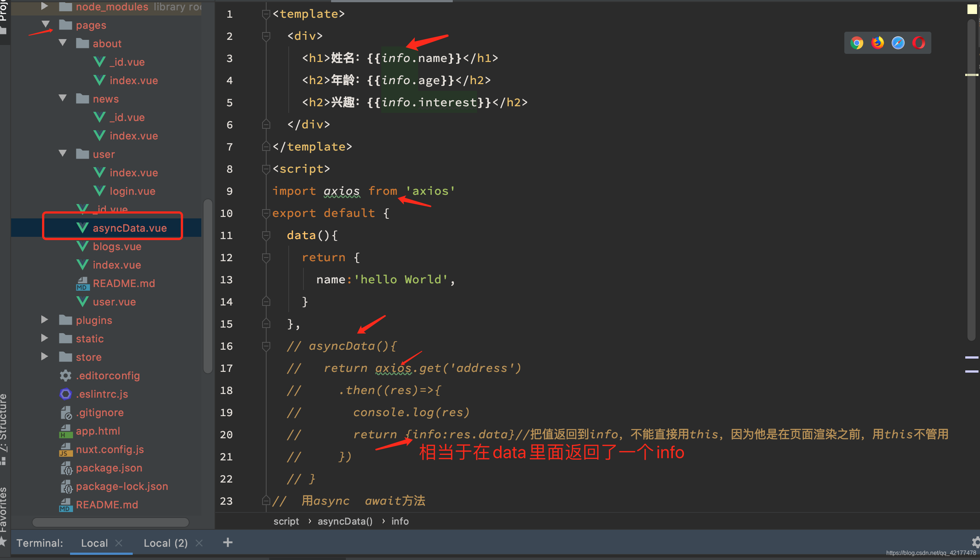The width and height of the screenshot is (980, 560).
Task: Click the script breadcrumb
Action: click(286, 521)
